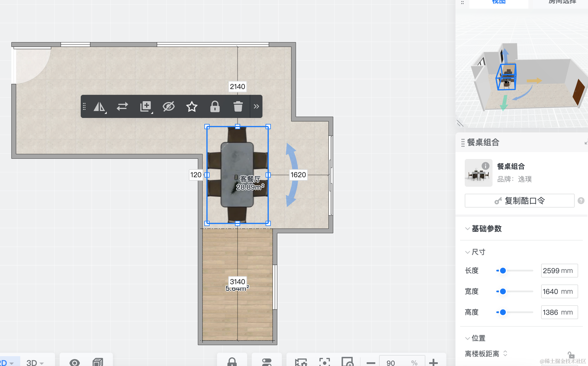Image resolution: width=588 pixels, height=366 pixels.
Task: Toggle the unlock icon beside 离楼板距离
Action: coord(571,355)
